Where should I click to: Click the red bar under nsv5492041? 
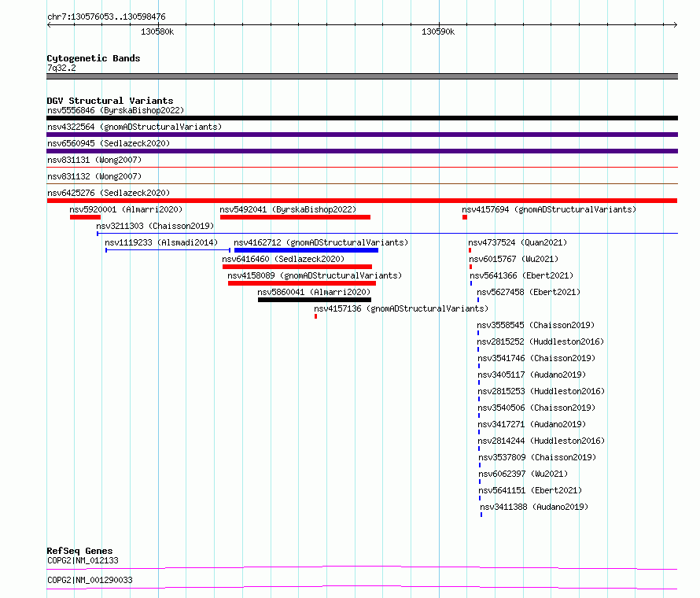[x=295, y=217]
